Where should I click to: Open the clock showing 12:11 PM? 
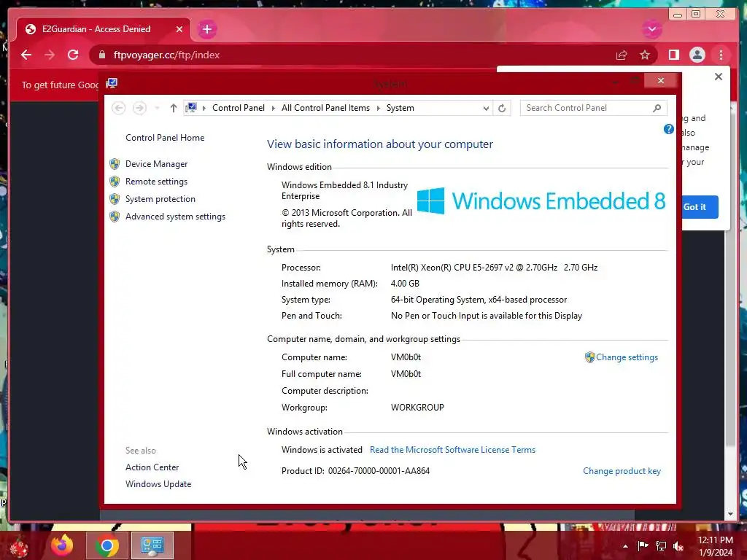[x=715, y=546]
